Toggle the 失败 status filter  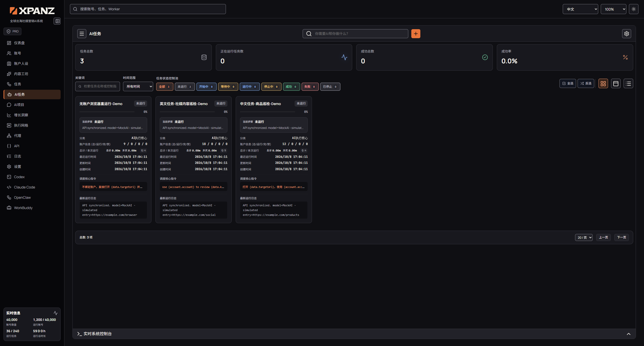click(310, 87)
